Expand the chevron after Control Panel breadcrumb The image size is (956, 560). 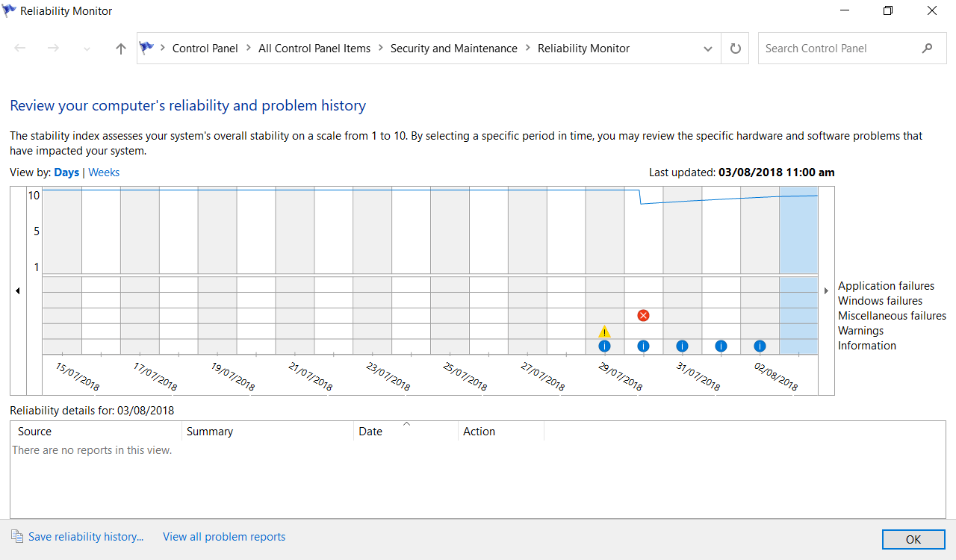(248, 49)
